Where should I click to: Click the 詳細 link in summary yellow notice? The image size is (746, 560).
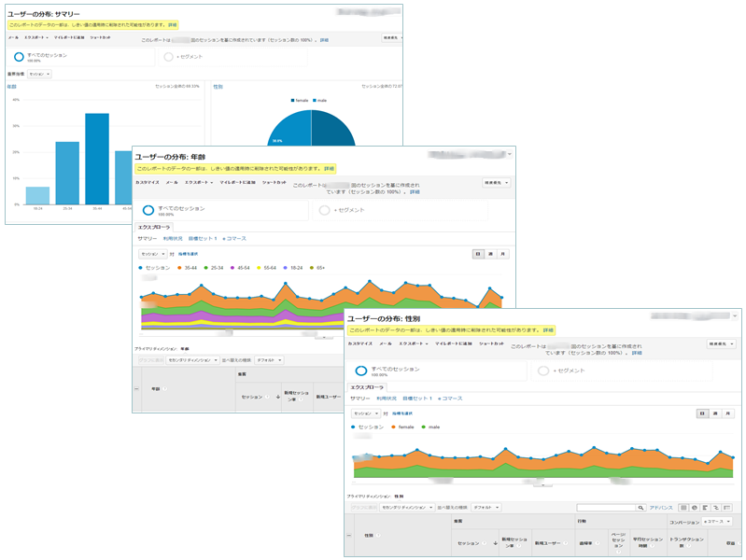(x=172, y=25)
